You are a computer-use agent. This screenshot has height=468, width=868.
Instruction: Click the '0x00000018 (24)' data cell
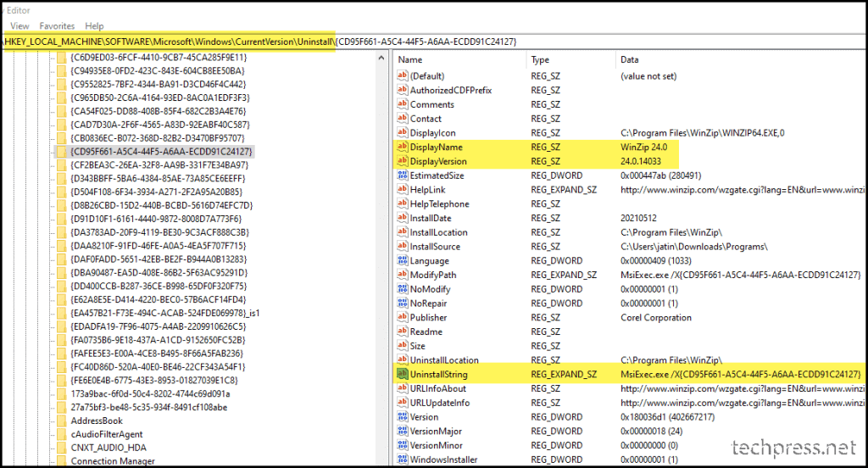coord(651,431)
